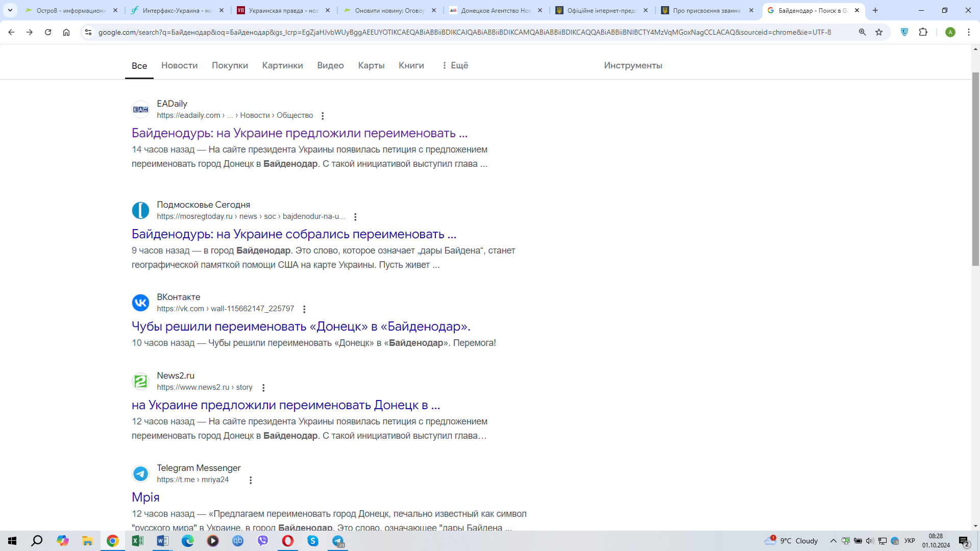Open Подмосковье Сегодня headline на Украине собрались переименовать
The width and height of the screenshot is (980, 551).
[x=294, y=234]
